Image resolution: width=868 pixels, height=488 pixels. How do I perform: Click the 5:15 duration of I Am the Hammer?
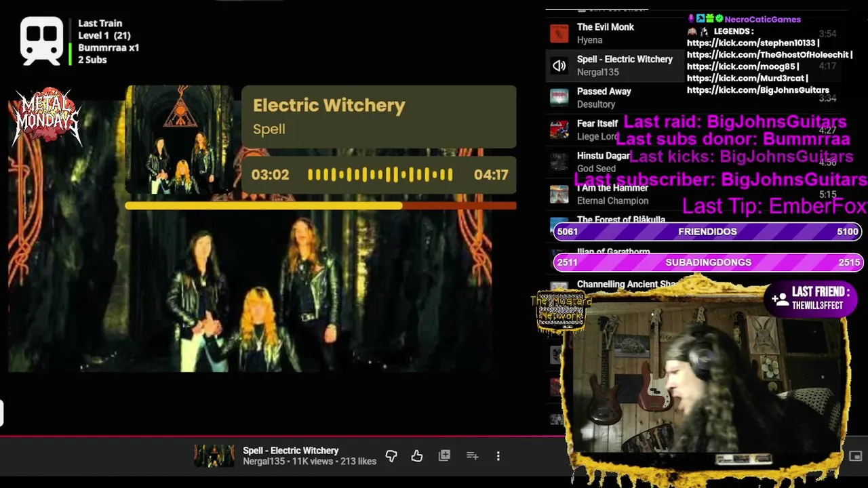click(827, 195)
